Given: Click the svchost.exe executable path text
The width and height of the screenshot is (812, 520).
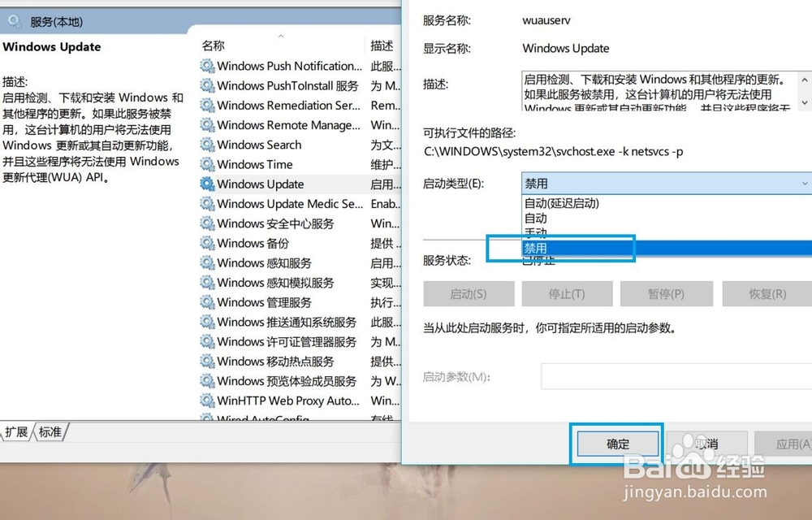Looking at the screenshot, I should 554,152.
